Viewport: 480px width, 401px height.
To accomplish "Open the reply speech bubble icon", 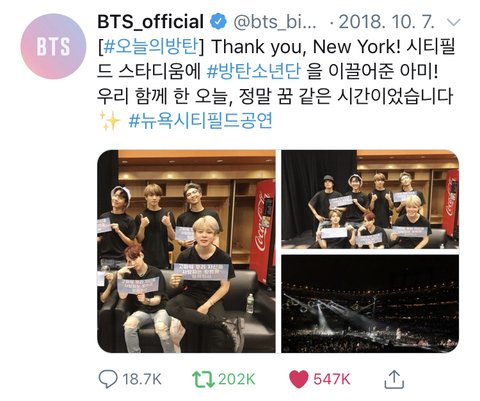I will point(108,379).
